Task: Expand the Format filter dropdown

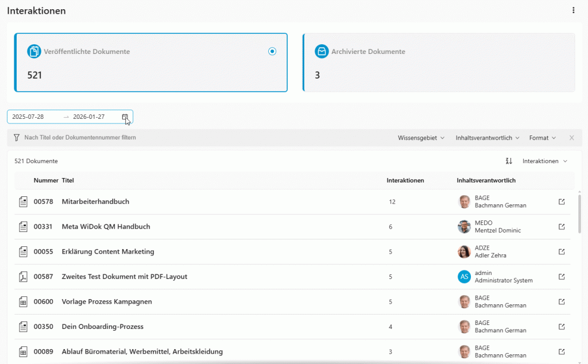Action: [x=542, y=138]
